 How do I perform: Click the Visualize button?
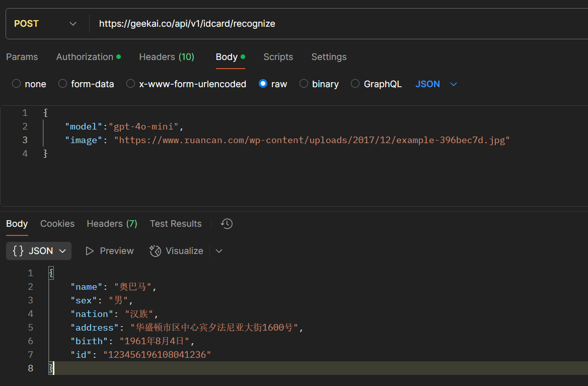click(x=176, y=251)
